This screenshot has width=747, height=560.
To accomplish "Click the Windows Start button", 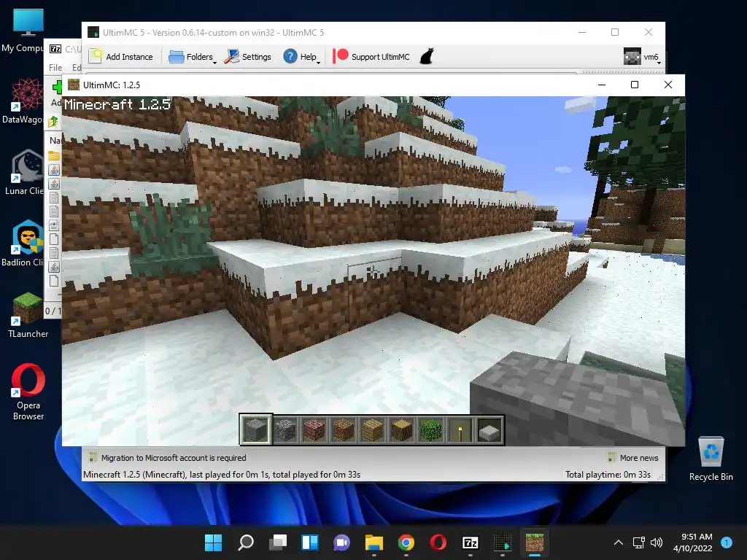I will (x=214, y=542).
